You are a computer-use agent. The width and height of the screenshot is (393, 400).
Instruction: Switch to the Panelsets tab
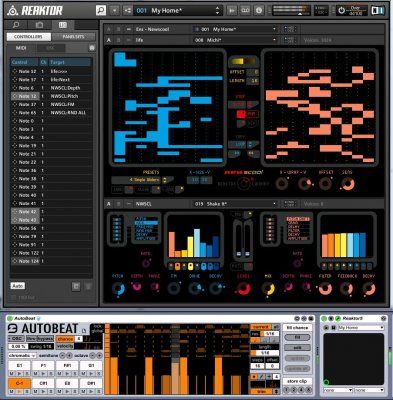73,37
